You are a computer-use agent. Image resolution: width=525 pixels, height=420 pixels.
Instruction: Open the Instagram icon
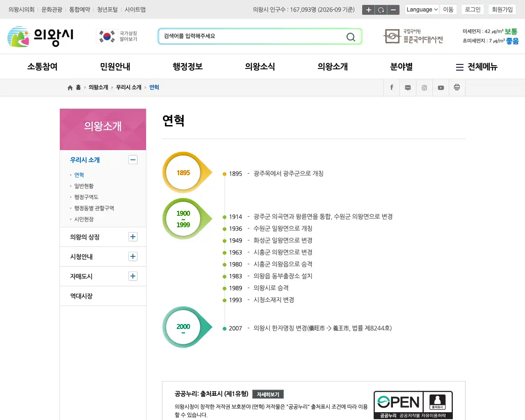pyautogui.click(x=424, y=87)
